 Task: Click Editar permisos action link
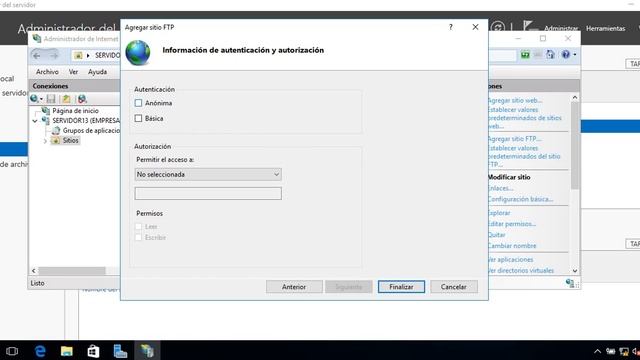[512, 224]
